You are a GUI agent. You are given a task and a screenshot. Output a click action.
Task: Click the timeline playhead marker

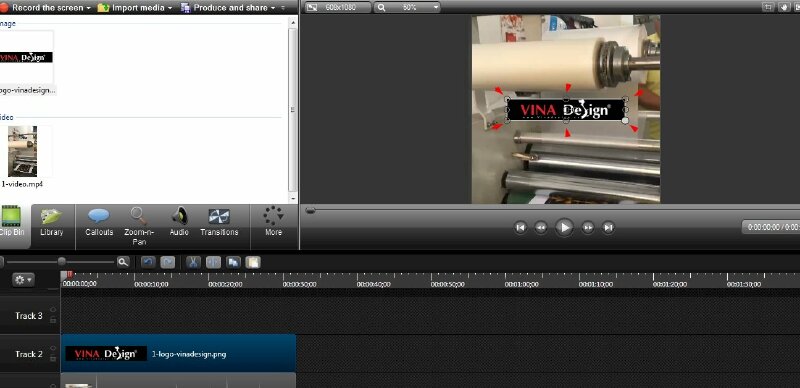coord(68,275)
